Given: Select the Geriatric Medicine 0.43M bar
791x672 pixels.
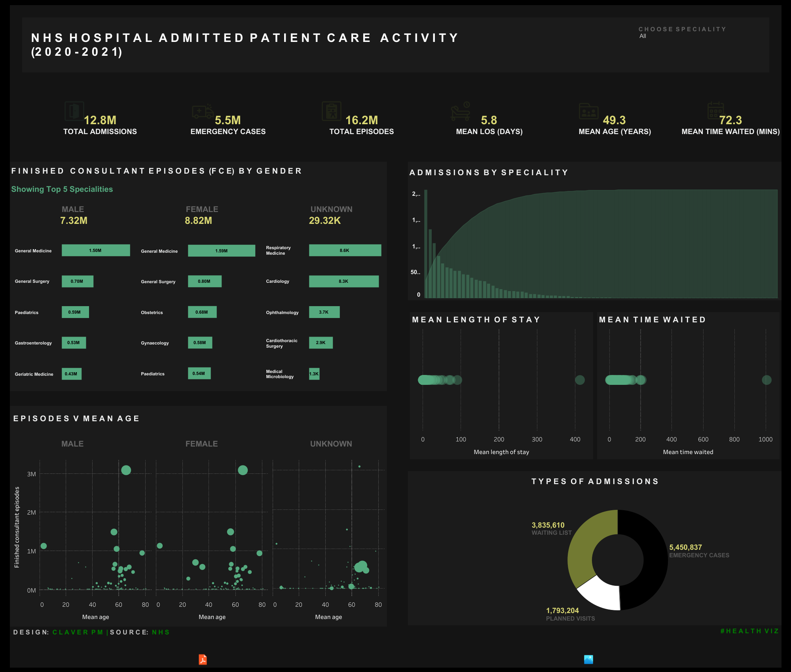Looking at the screenshot, I should point(72,374).
